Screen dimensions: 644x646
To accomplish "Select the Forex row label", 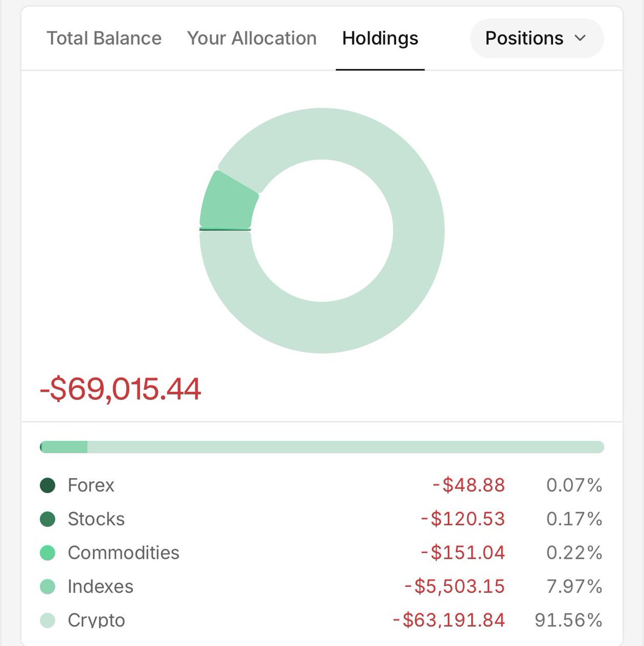I will [91, 486].
